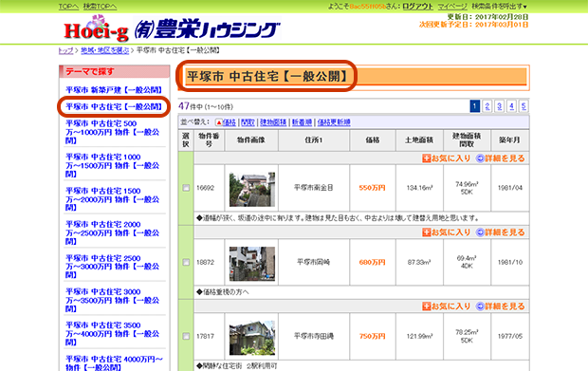Click the ログアウト link
Viewport: 588px width, 371px height.
[417, 7]
